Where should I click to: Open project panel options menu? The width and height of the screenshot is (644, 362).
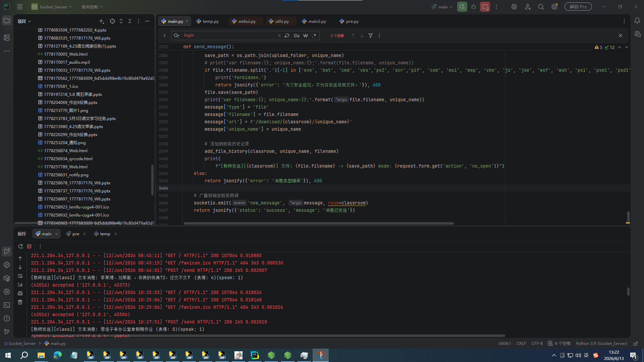tap(139, 21)
